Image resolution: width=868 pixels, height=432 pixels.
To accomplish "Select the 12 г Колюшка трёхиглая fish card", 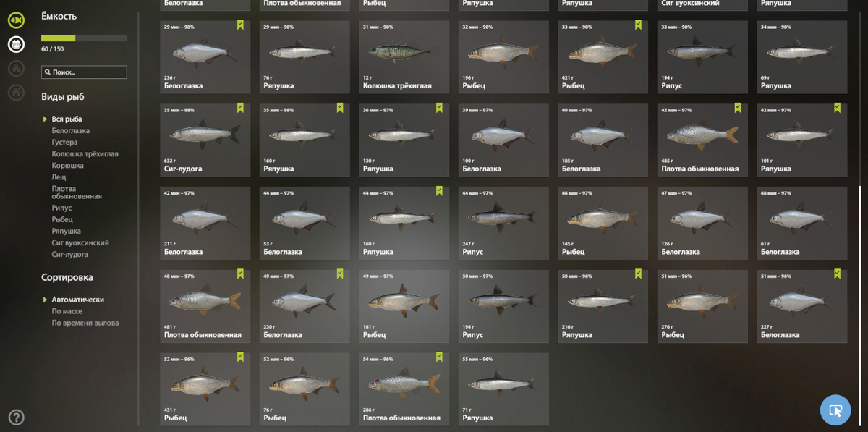I will pos(404,56).
